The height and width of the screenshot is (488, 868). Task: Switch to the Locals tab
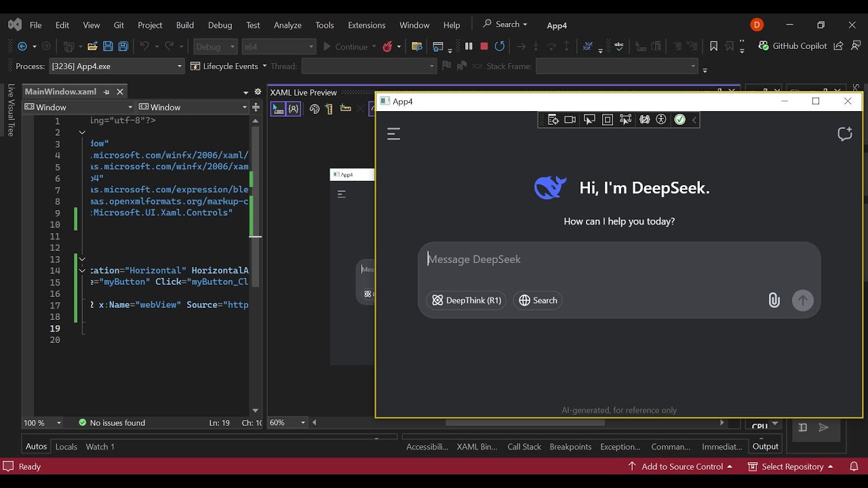click(66, 447)
